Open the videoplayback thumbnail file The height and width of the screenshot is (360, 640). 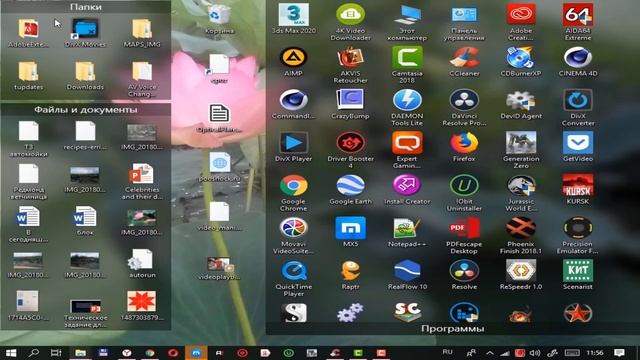219,264
